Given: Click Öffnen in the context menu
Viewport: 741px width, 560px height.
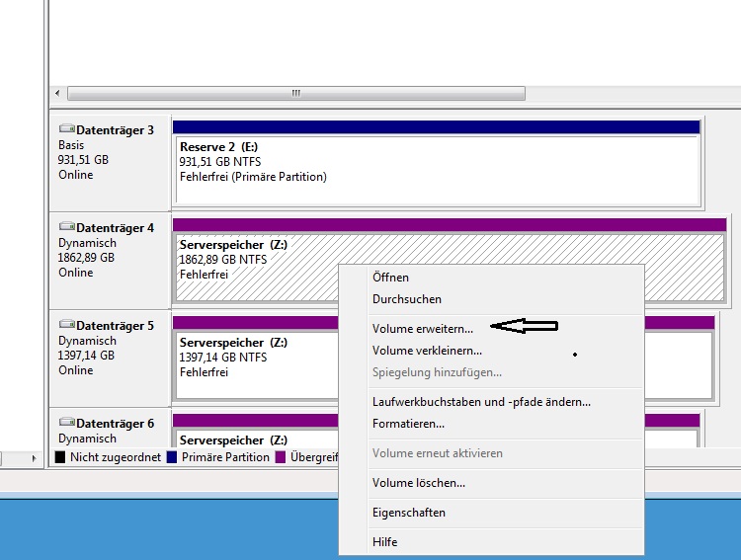Looking at the screenshot, I should (x=390, y=278).
